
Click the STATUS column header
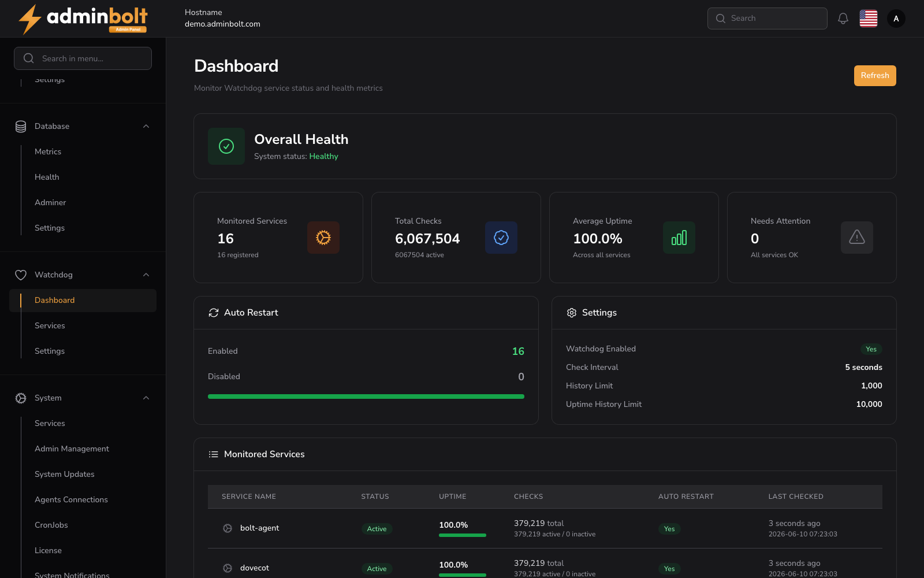pos(375,497)
